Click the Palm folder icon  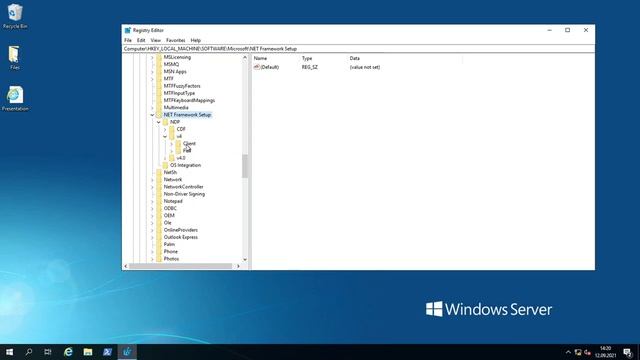click(x=159, y=244)
